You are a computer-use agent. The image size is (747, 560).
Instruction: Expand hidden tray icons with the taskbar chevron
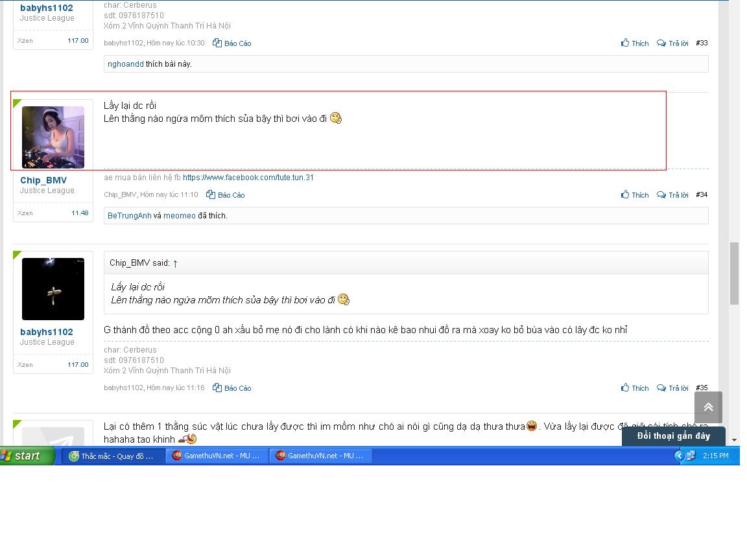tap(679, 456)
